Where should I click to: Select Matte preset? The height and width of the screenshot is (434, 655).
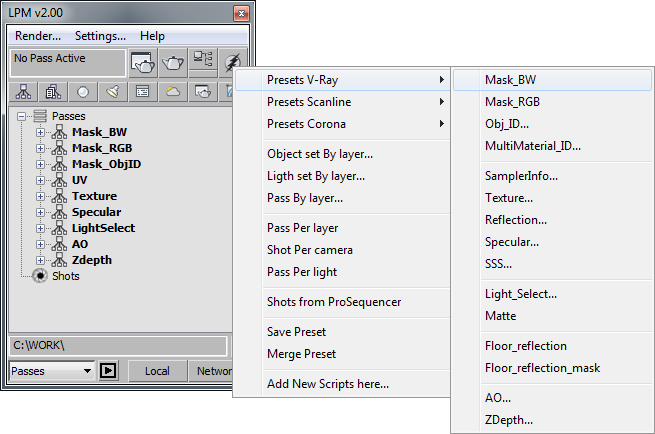click(552, 316)
